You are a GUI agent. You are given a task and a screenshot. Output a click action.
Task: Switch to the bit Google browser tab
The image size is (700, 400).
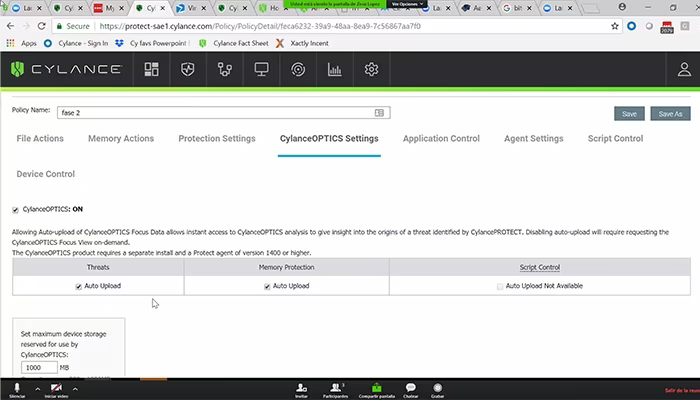point(518,8)
